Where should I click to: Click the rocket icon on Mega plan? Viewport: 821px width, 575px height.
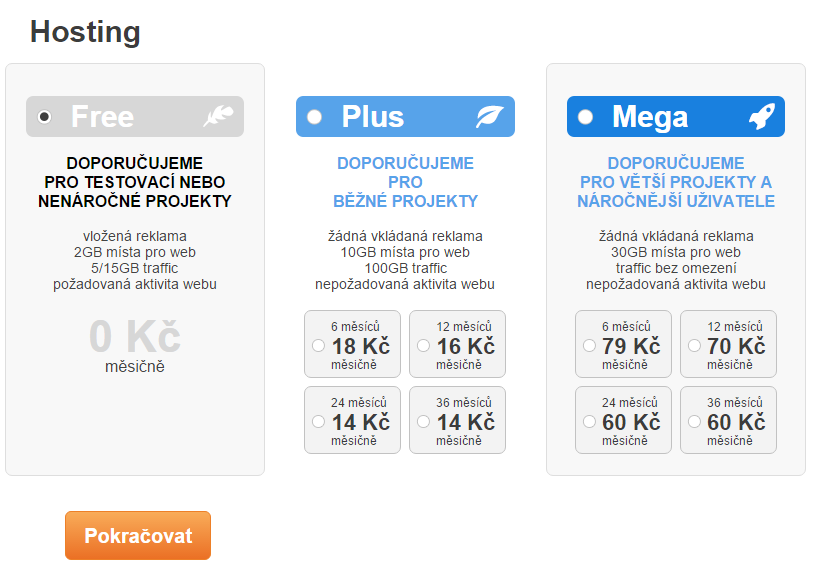click(x=761, y=116)
